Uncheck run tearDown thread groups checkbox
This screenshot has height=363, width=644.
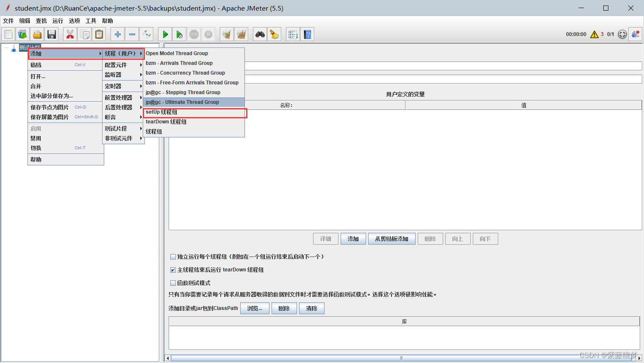[173, 270]
